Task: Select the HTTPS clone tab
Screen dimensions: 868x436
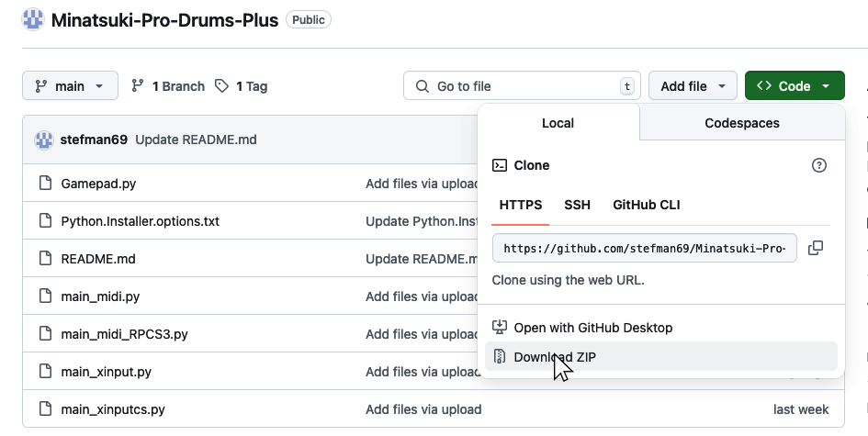Action: click(x=521, y=205)
